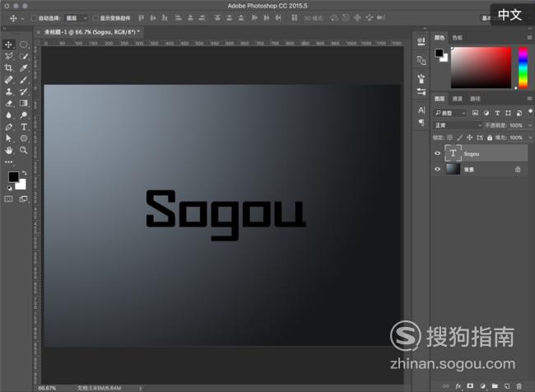This screenshot has height=392, width=535.
Task: Toggle Quick Mask mode
Action: 8,199
